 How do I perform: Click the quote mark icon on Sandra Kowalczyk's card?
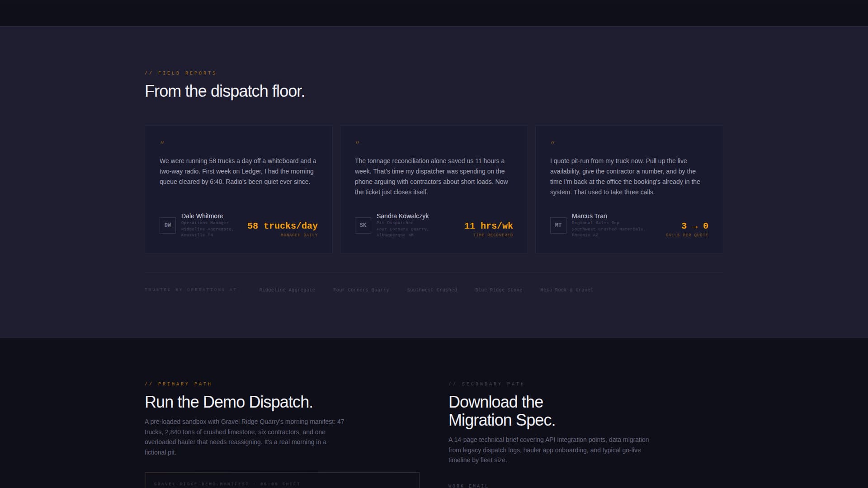[x=358, y=143]
